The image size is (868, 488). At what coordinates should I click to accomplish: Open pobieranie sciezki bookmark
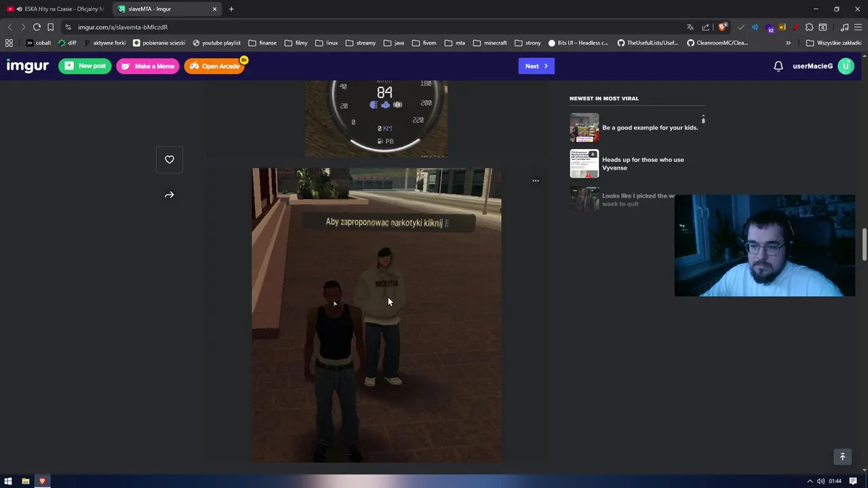point(159,43)
